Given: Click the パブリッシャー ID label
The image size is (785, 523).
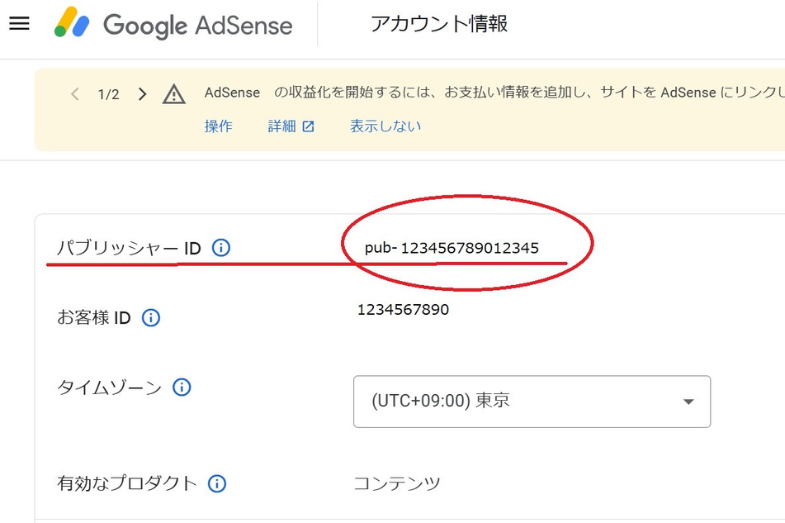Looking at the screenshot, I should (x=129, y=248).
